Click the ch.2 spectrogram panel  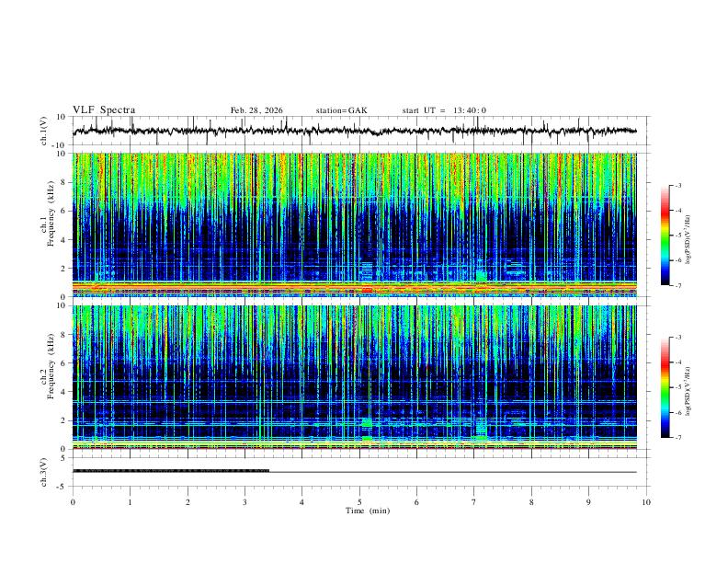(354, 377)
